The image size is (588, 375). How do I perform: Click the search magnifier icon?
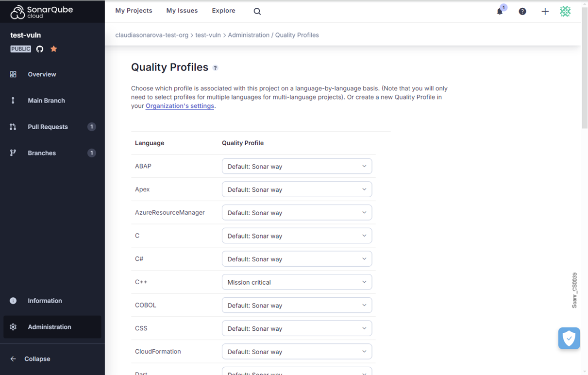[257, 11]
